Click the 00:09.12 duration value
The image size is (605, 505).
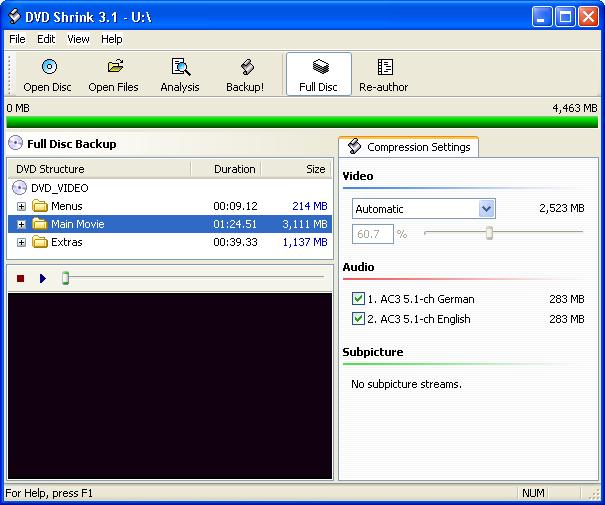tap(235, 206)
